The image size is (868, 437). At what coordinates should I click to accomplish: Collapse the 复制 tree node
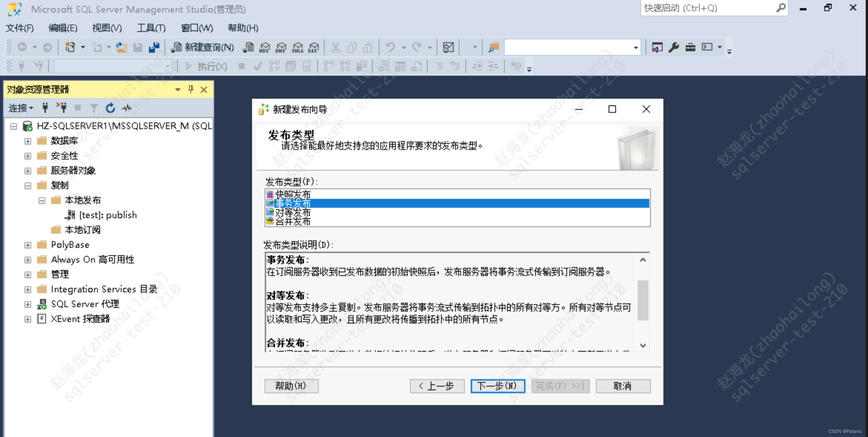[28, 185]
